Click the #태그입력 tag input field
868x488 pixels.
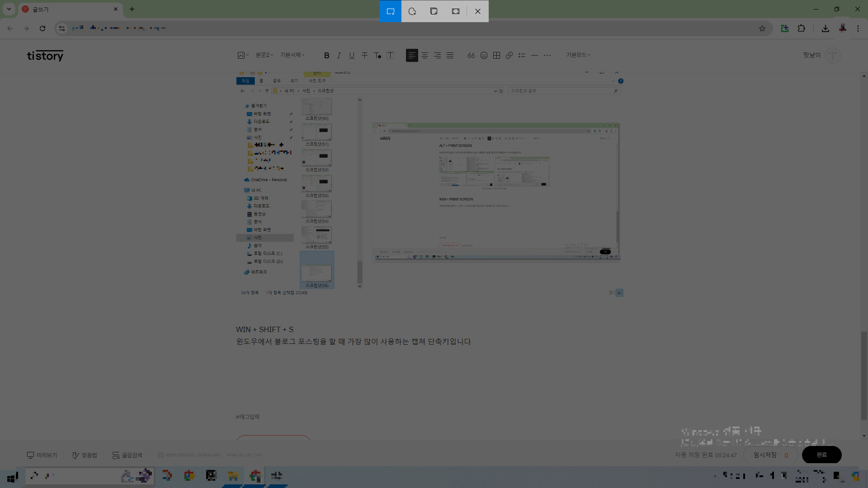tap(248, 417)
